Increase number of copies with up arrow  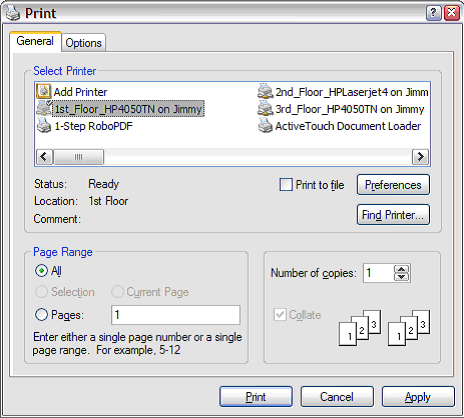402,269
